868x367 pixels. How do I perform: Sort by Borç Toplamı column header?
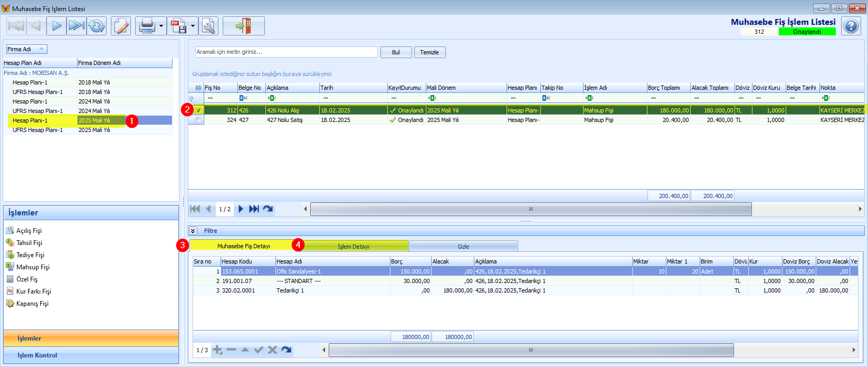(x=669, y=88)
